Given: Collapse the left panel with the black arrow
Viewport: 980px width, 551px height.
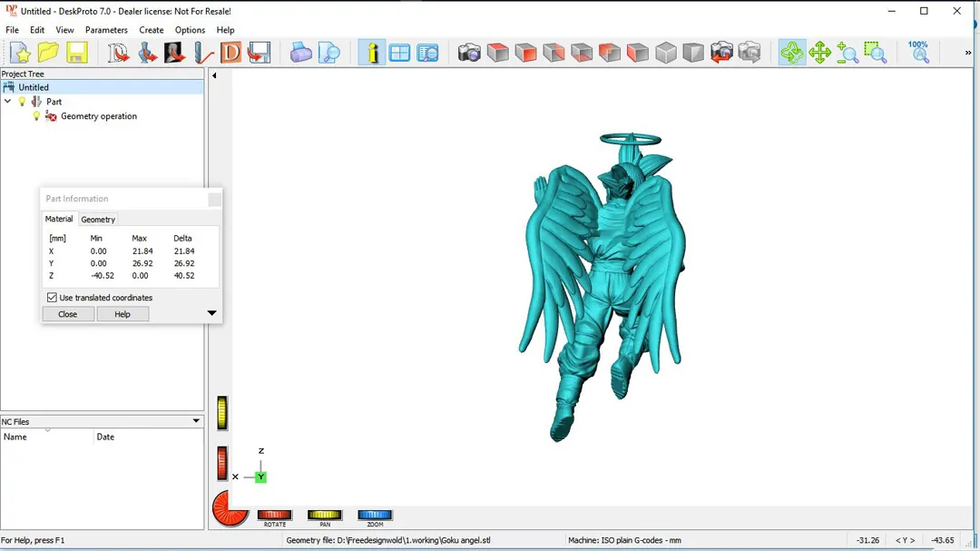Looking at the screenshot, I should click(x=214, y=75).
